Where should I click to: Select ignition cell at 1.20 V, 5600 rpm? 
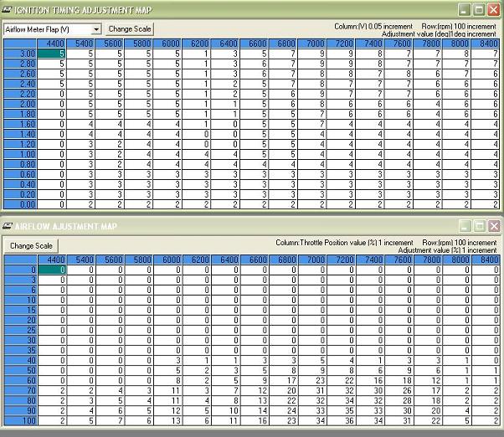[x=110, y=144]
